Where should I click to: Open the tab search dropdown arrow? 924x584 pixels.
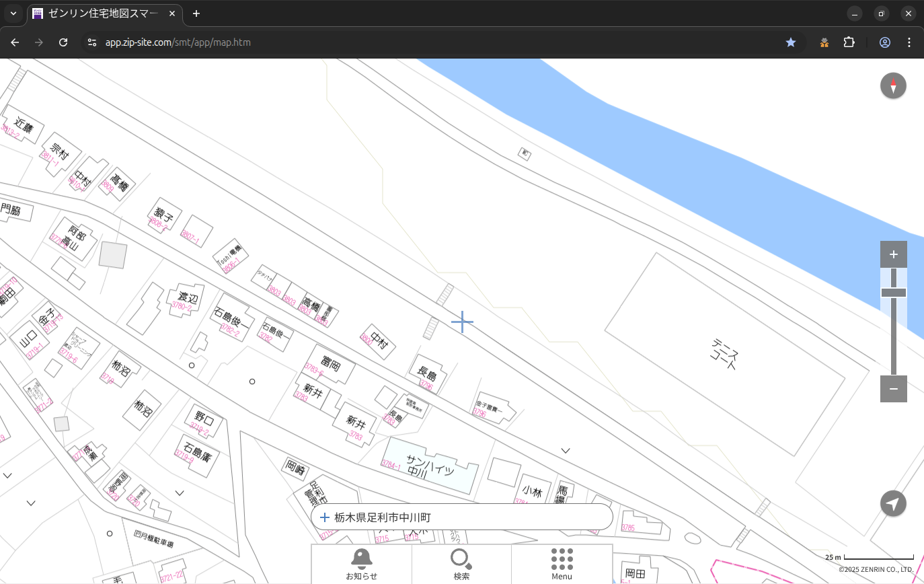click(x=13, y=13)
